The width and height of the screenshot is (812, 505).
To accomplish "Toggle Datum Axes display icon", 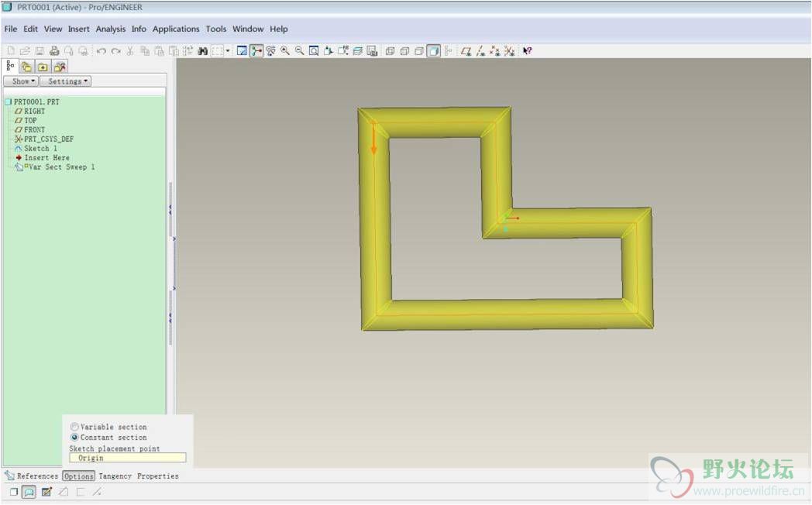I will pos(480,50).
